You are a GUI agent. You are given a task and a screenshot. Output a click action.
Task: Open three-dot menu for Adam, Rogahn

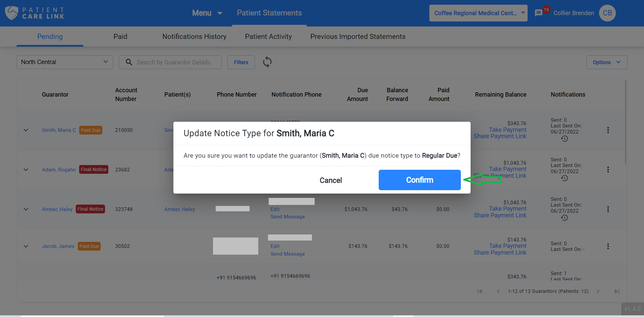pos(608,170)
